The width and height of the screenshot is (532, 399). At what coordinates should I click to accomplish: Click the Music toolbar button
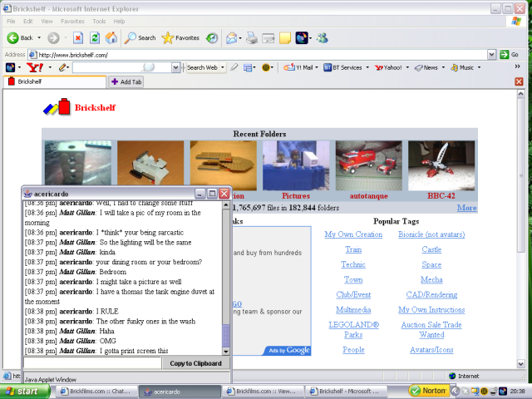coord(462,67)
